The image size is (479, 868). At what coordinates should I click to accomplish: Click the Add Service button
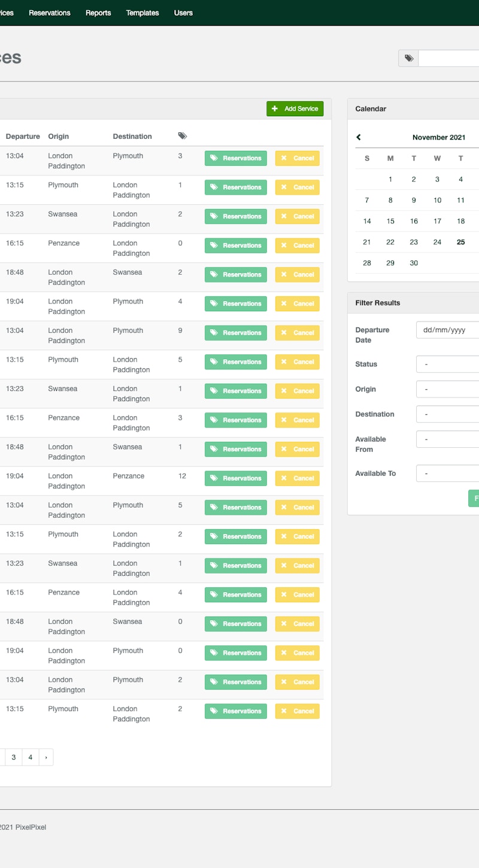click(x=295, y=109)
